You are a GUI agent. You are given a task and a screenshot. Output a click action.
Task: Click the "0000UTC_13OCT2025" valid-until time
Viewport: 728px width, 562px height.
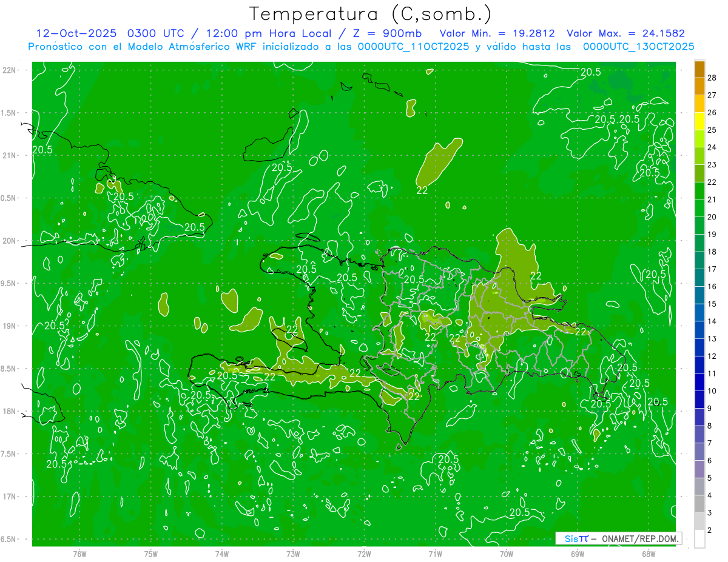click(639, 46)
